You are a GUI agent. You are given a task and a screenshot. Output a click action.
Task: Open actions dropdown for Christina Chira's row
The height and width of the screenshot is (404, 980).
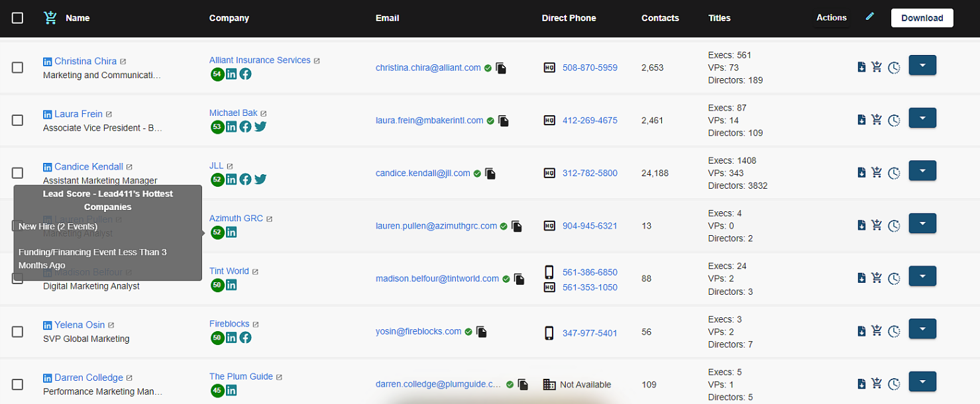(x=922, y=65)
